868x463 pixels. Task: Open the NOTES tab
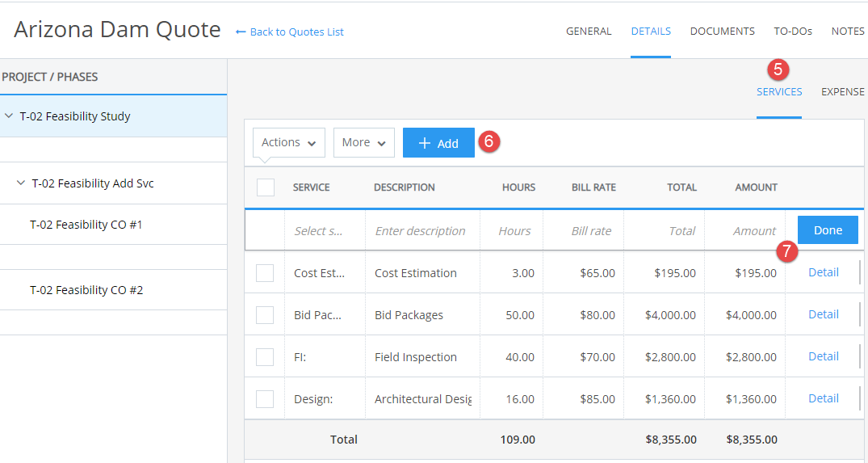(848, 32)
